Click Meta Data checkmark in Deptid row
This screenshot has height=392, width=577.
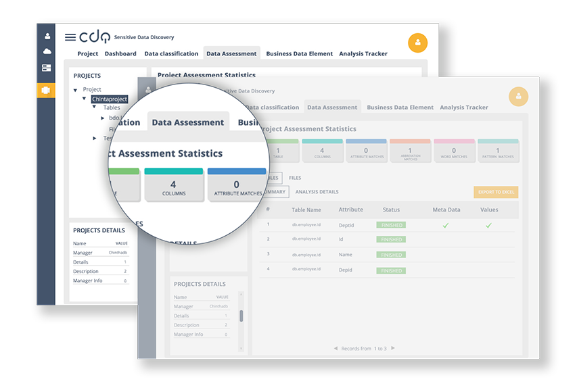(446, 226)
